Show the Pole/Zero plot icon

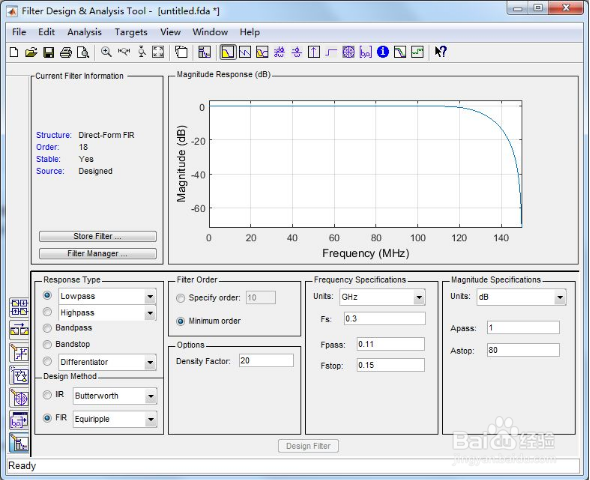[348, 52]
